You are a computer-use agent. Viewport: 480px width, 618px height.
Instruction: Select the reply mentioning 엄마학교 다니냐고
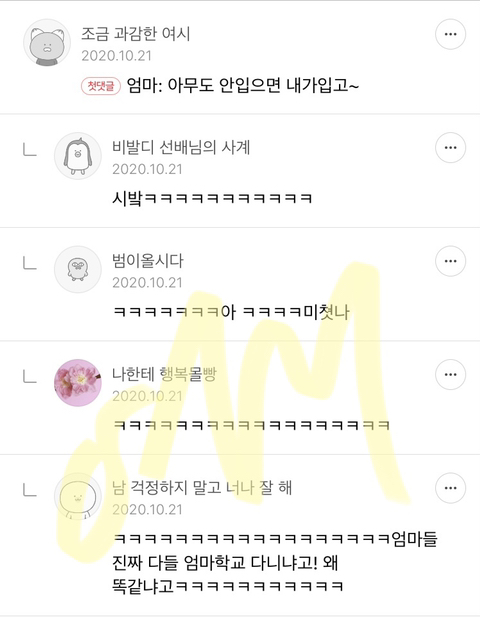(x=275, y=562)
